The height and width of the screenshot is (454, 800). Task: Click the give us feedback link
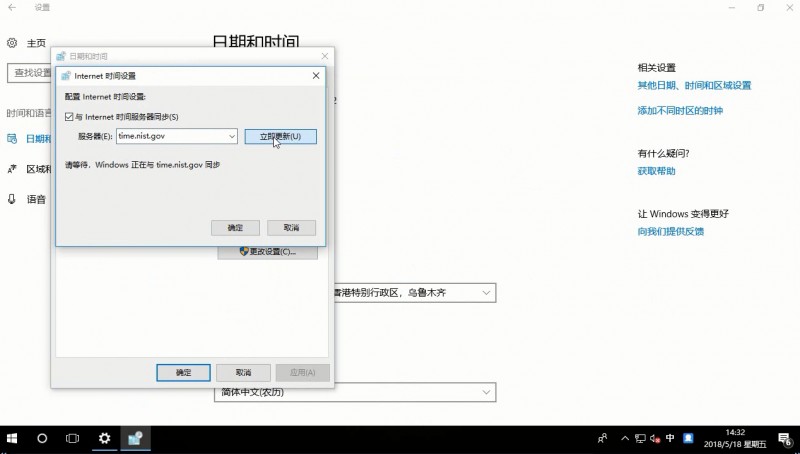click(670, 231)
